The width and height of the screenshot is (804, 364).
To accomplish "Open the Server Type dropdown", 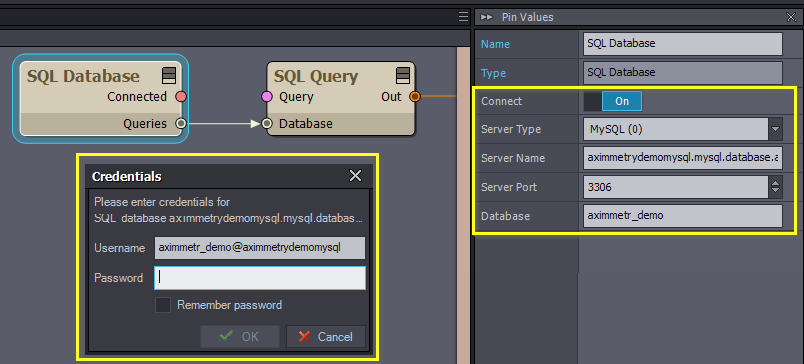I will coord(775,129).
